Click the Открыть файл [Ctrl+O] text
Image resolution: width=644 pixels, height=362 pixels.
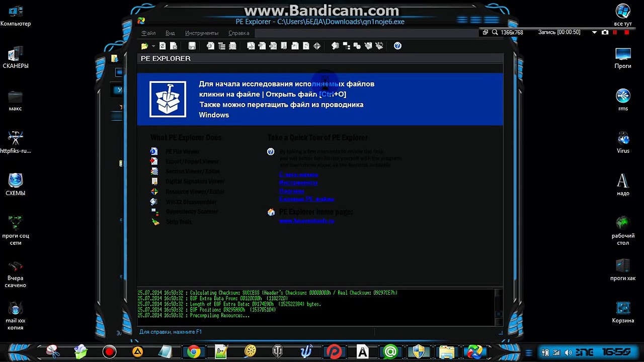306,95
